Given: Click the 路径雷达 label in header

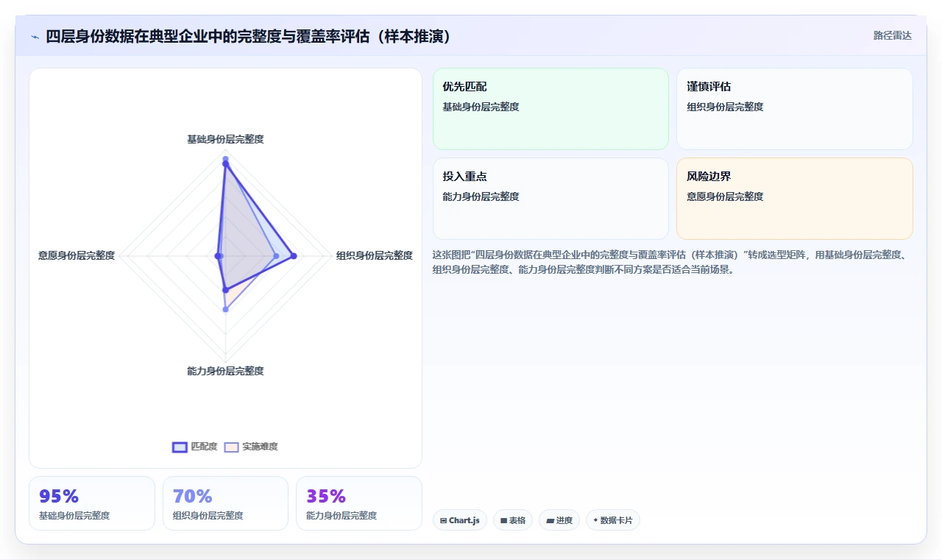Looking at the screenshot, I should (x=892, y=35).
